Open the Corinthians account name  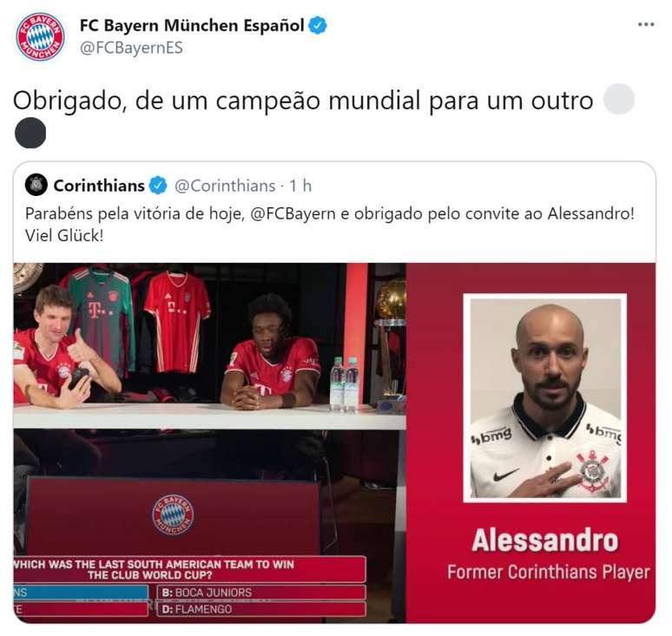(x=99, y=186)
